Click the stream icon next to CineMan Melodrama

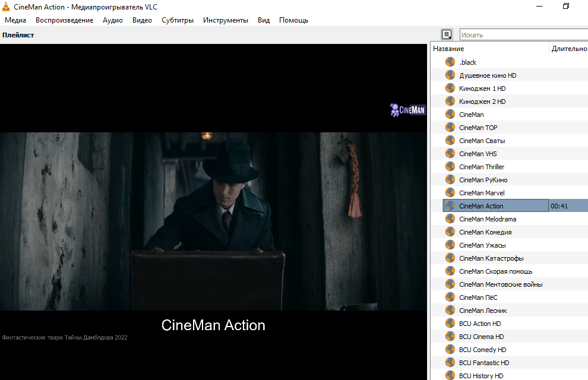(450, 219)
